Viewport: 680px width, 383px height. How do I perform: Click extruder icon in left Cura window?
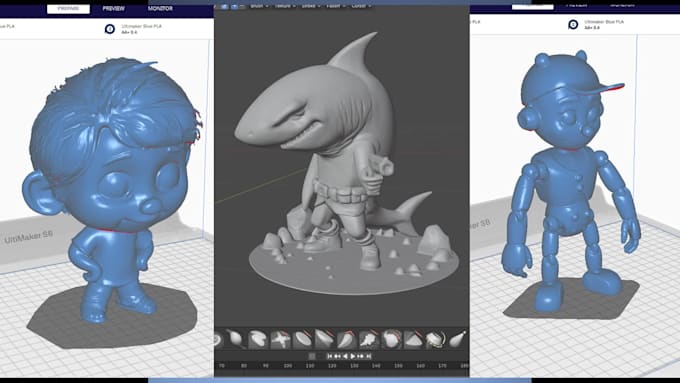110,29
